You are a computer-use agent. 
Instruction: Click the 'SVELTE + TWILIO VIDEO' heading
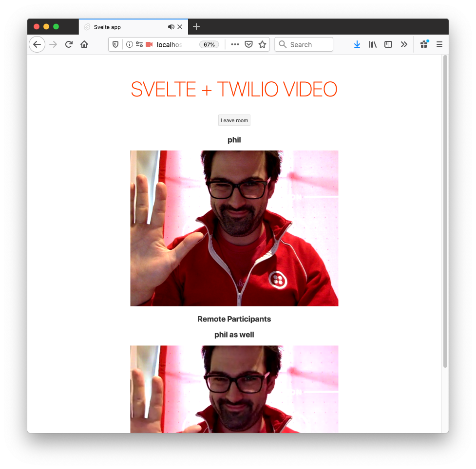(x=234, y=89)
